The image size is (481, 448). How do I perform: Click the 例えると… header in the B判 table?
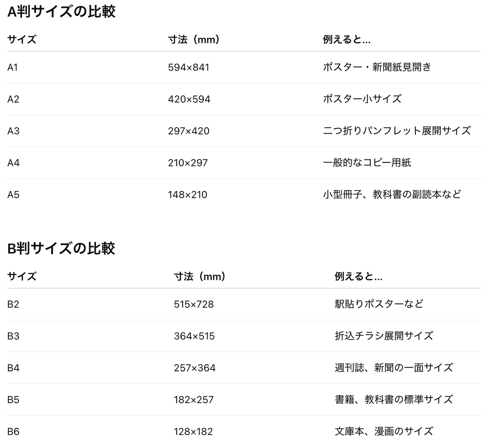(x=358, y=277)
